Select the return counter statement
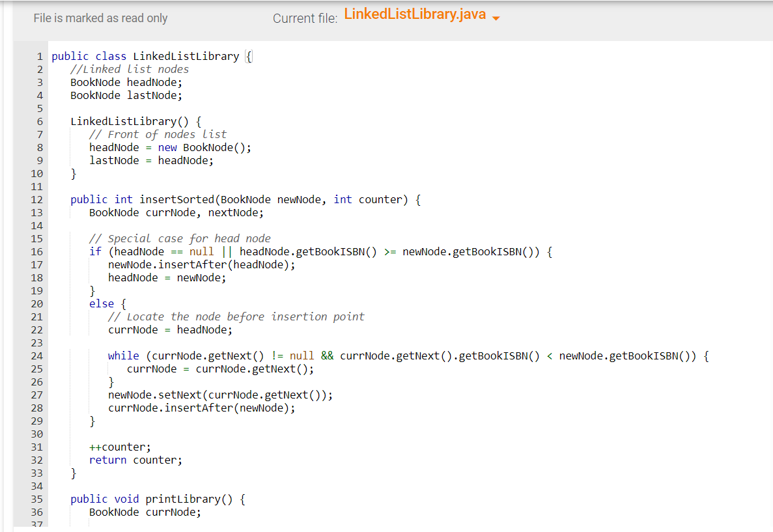Image resolution: width=773 pixels, height=532 pixels. click(137, 460)
